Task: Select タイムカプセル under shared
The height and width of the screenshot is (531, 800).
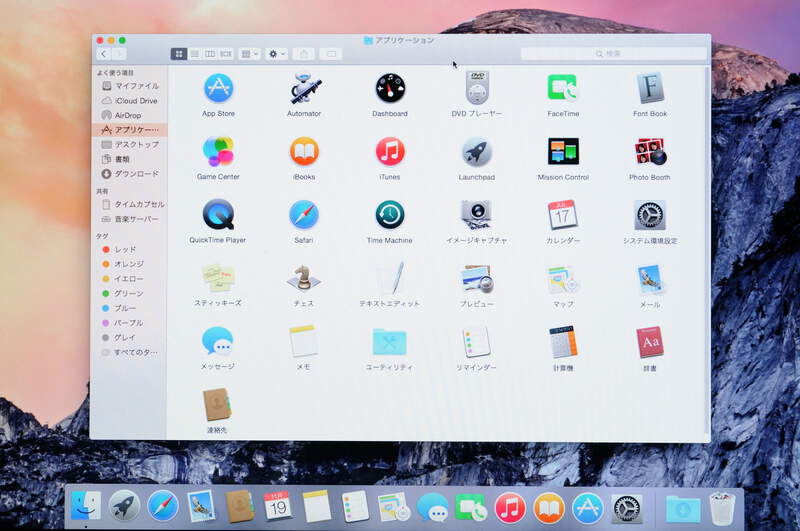Action: (130, 204)
